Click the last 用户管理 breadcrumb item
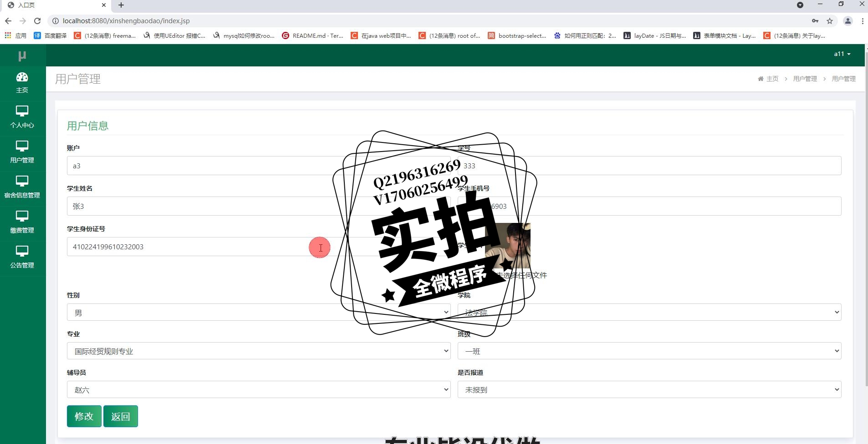868x444 pixels. point(843,79)
